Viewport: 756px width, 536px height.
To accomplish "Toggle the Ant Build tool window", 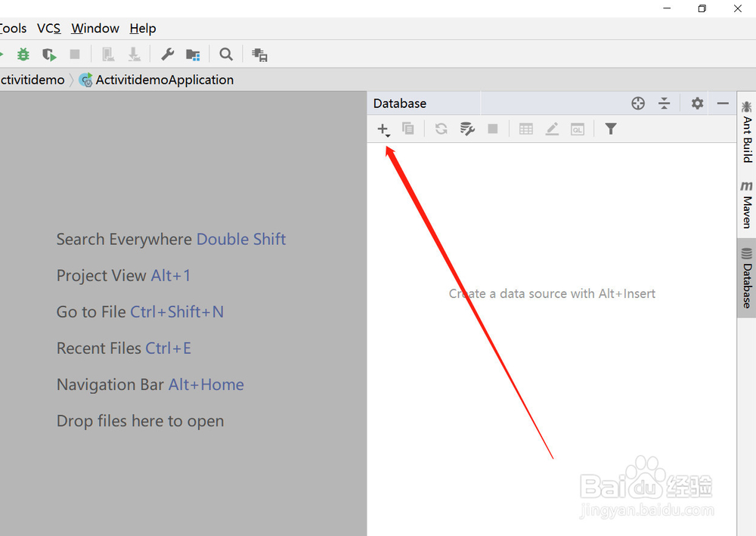I will pyautogui.click(x=745, y=136).
